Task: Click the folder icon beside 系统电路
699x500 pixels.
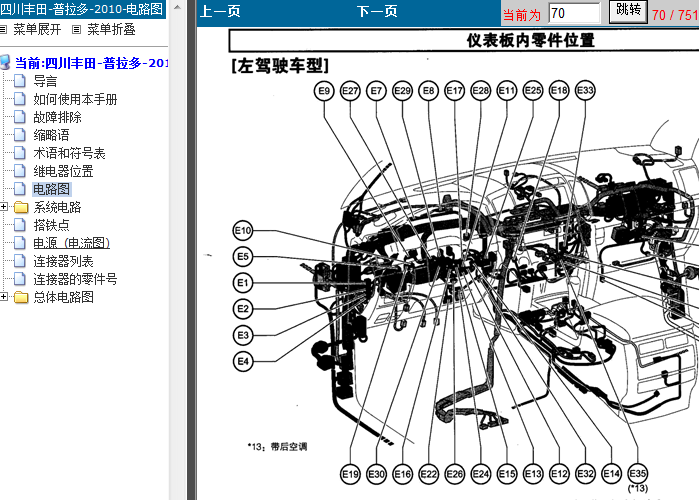Action: point(21,207)
